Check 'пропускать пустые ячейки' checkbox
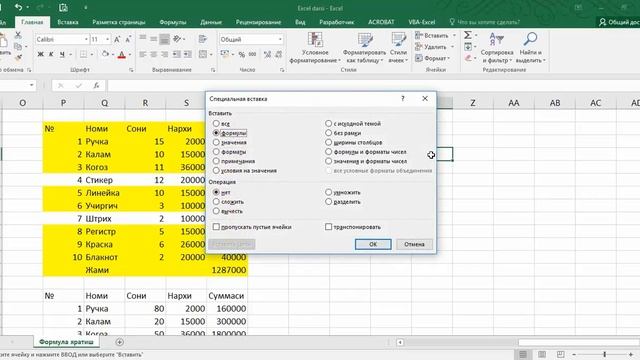The width and height of the screenshot is (640, 360). point(216,227)
